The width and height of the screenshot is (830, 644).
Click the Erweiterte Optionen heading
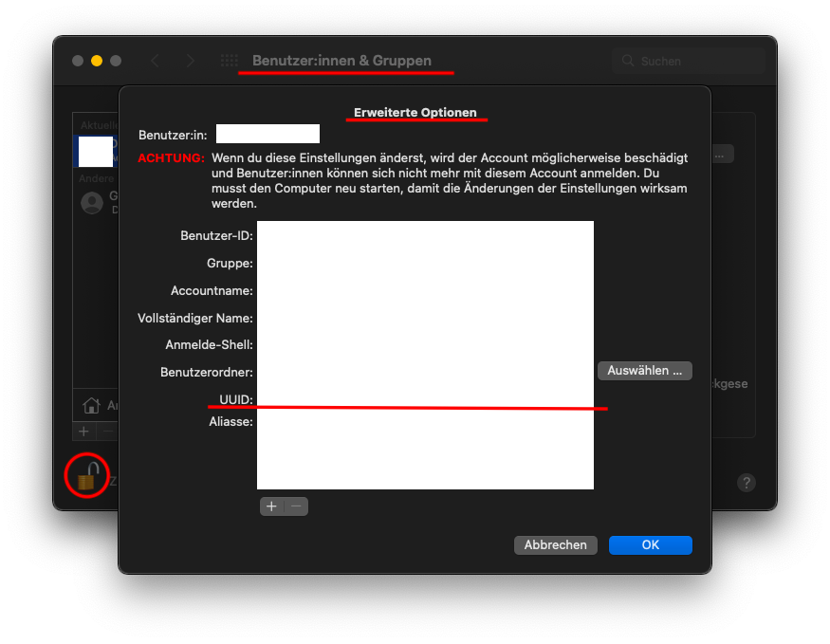pyautogui.click(x=415, y=112)
